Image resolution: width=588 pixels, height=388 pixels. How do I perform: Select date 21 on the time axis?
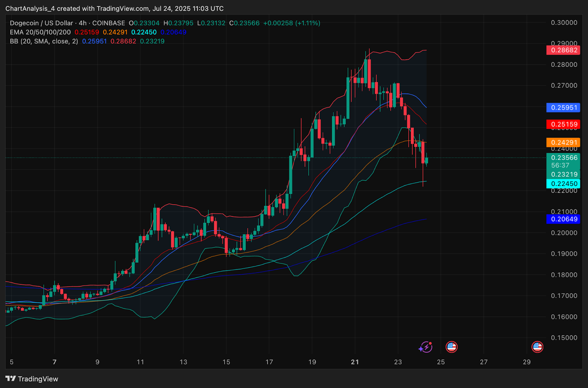tap(355, 362)
